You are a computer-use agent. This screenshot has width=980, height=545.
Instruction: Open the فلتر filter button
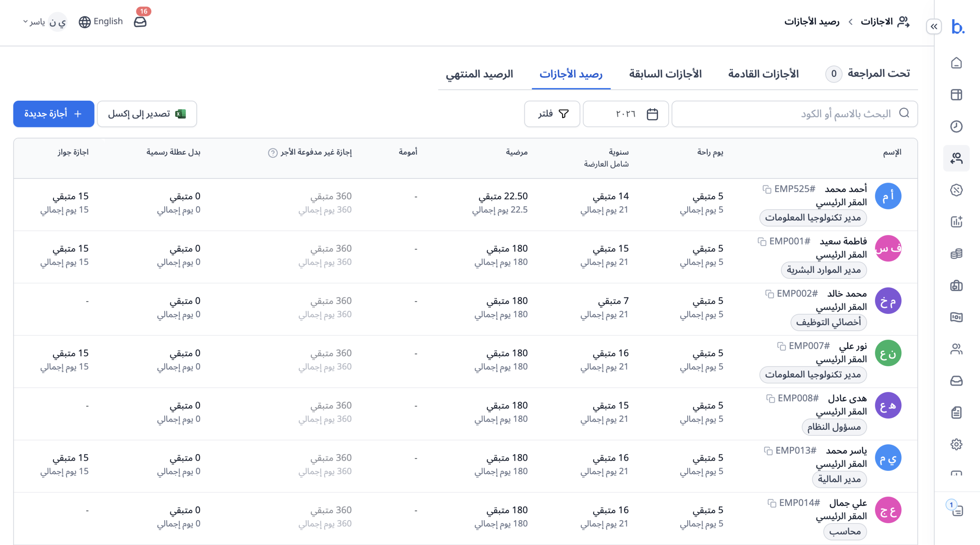pyautogui.click(x=552, y=114)
